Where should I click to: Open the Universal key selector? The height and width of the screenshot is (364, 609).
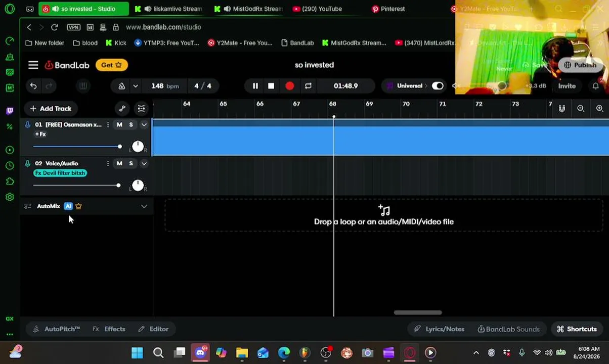click(x=406, y=86)
